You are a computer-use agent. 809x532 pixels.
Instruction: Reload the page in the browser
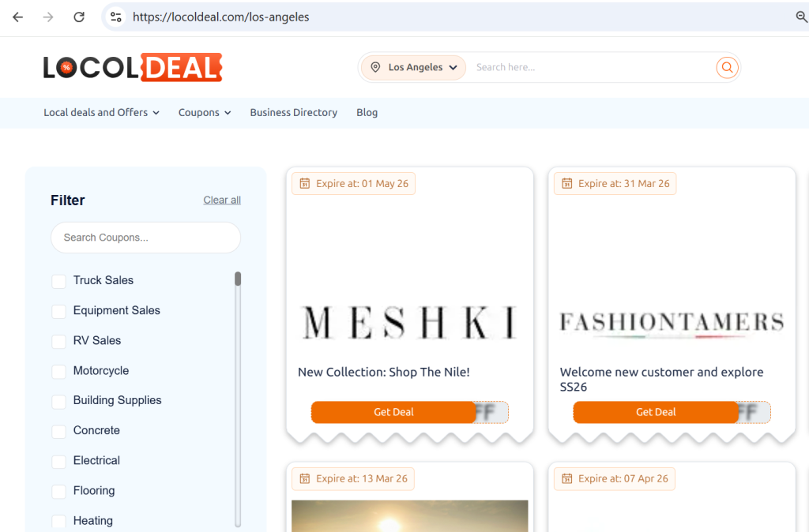78,16
